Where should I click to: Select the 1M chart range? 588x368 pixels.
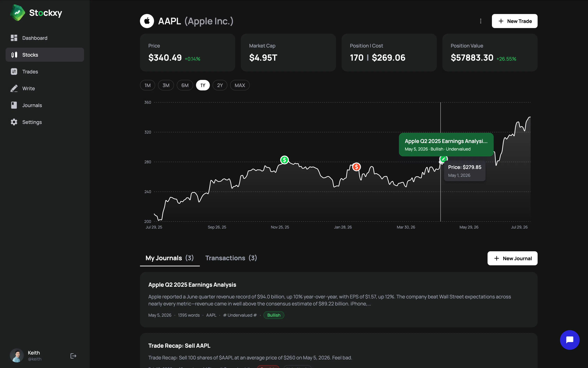click(148, 85)
